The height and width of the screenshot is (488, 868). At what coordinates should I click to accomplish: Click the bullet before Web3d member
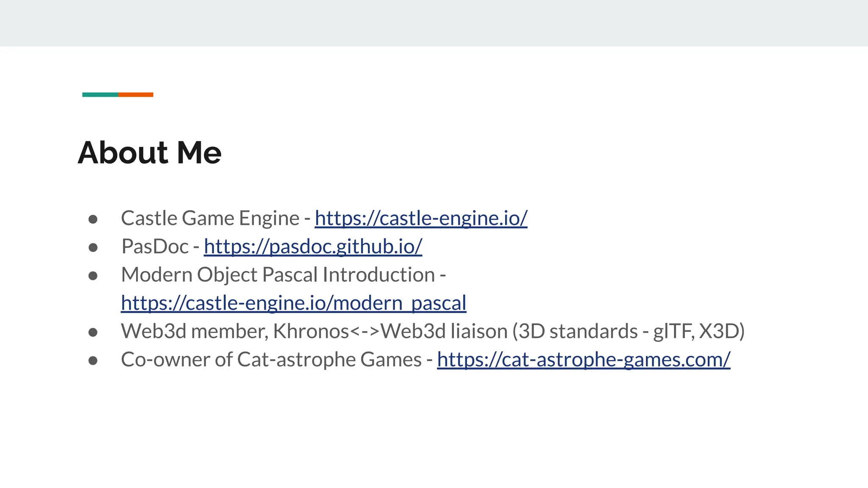pyautogui.click(x=93, y=332)
